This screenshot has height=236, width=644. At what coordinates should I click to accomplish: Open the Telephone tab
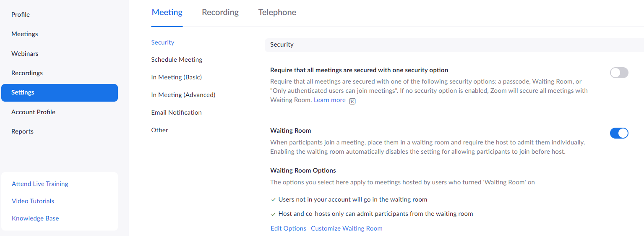coord(277,13)
